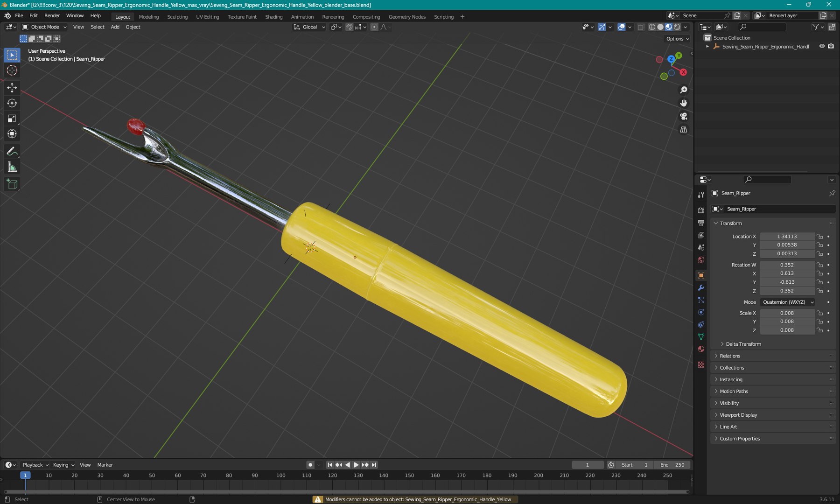Viewport: 840px width, 504px height.
Task: Open the Modifiers wrench properties tab
Action: (701, 288)
